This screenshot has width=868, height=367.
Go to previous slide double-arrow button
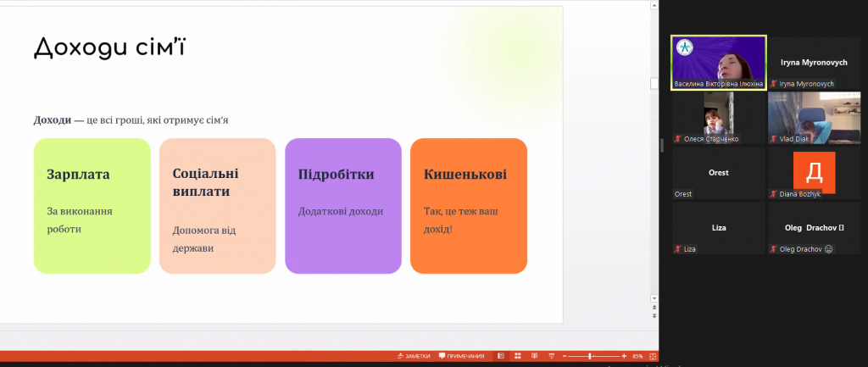click(x=654, y=308)
